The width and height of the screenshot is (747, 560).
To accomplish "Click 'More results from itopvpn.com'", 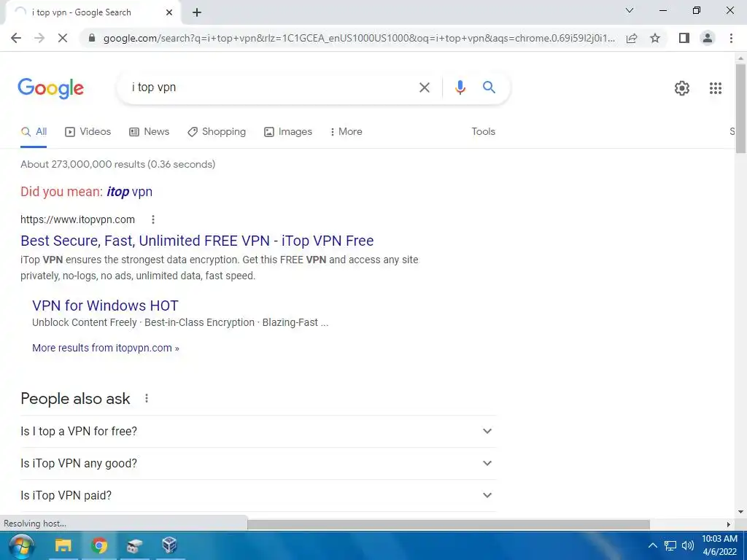I will (105, 348).
